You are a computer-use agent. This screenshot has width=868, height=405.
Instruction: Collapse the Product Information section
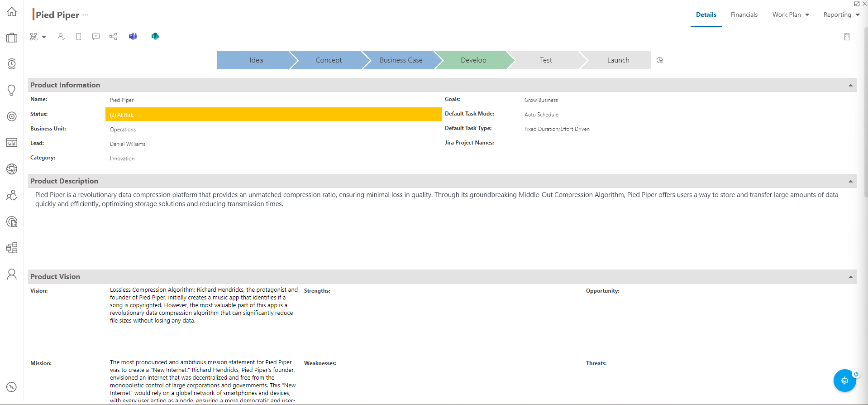click(850, 85)
